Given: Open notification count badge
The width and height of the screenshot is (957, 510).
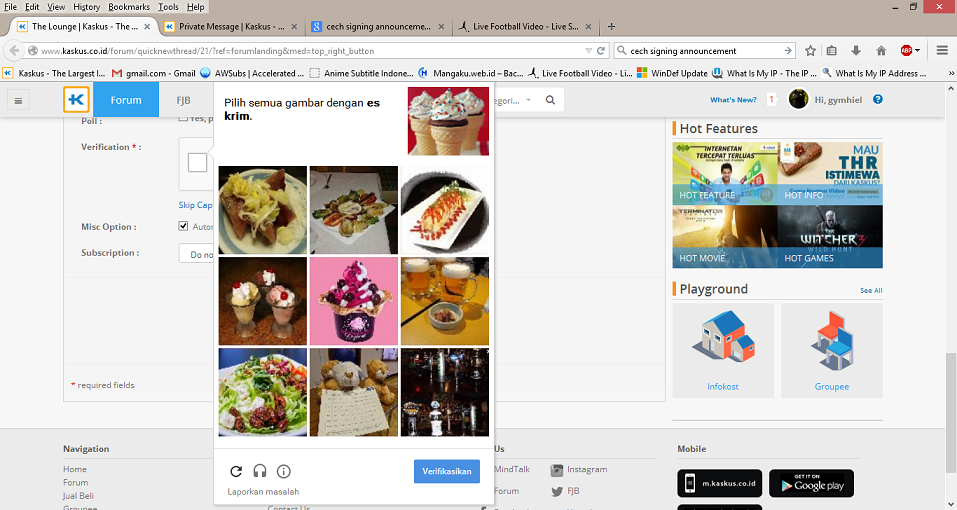Looking at the screenshot, I should click(x=771, y=99).
